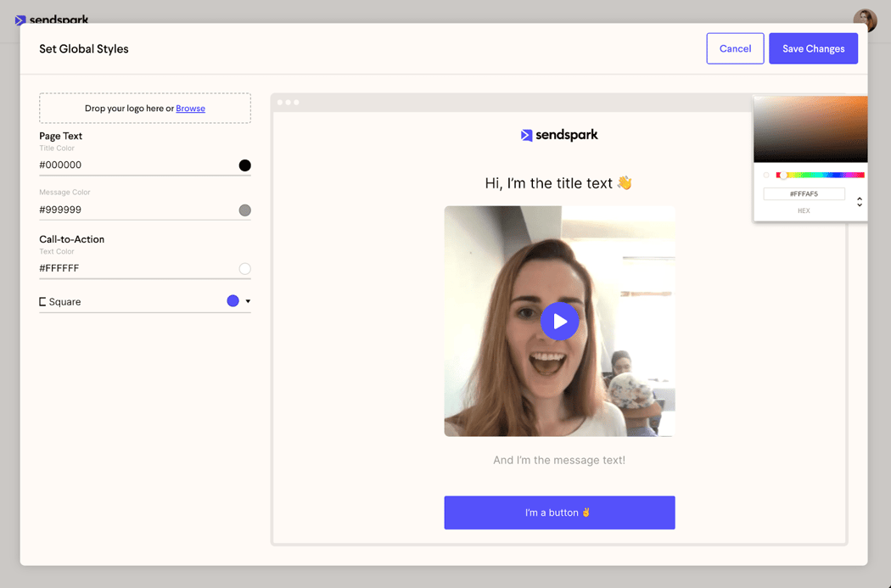Open the profile avatar in the top-right corner
This screenshot has height=588, width=891.
tap(865, 19)
